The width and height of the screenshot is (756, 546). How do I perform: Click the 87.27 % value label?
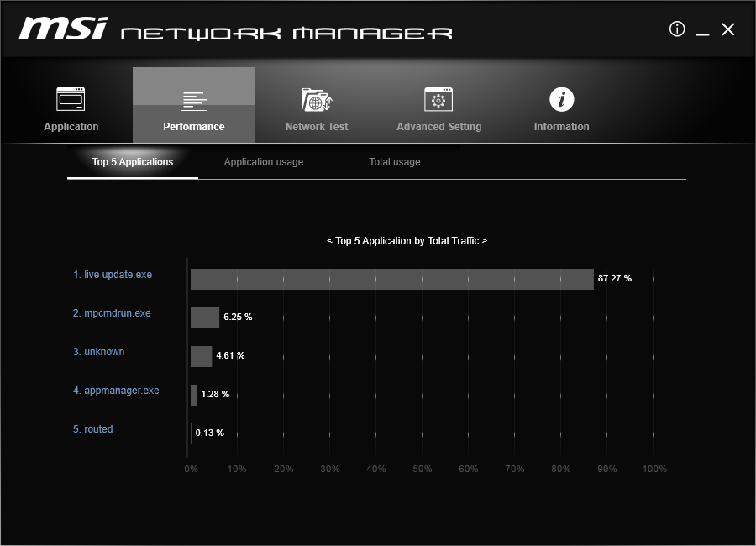tap(615, 278)
